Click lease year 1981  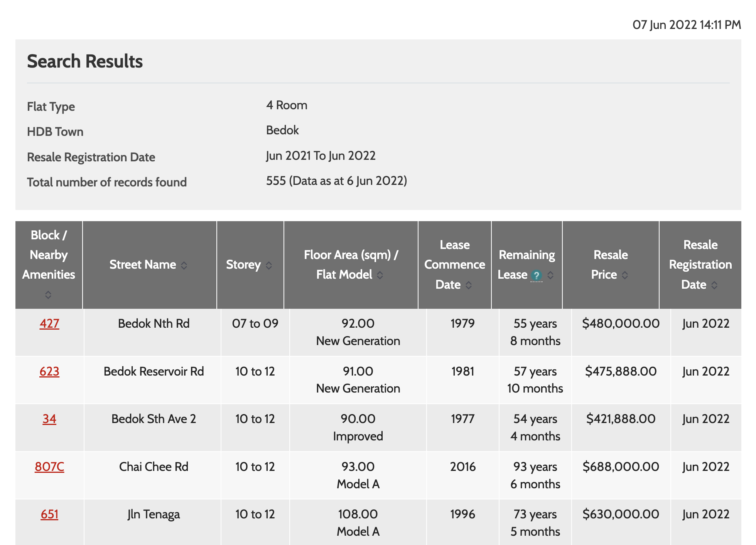[462, 371]
